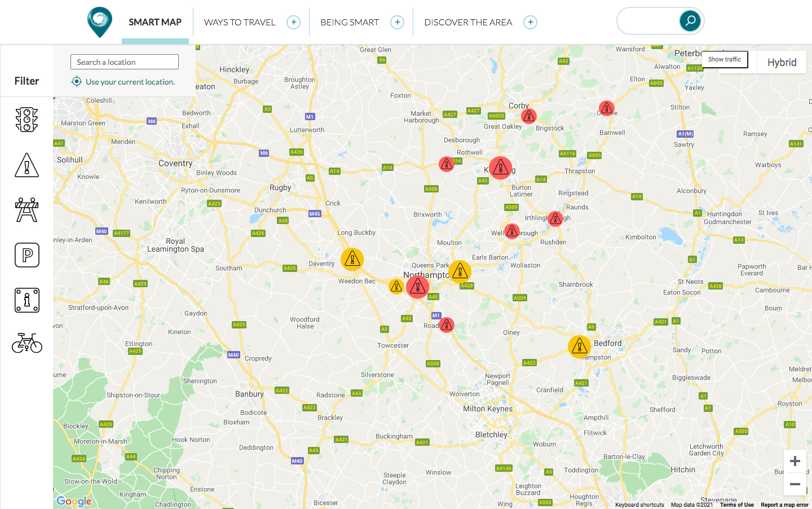
Task: Click yellow warning marker near Bedford
Action: coord(579,347)
